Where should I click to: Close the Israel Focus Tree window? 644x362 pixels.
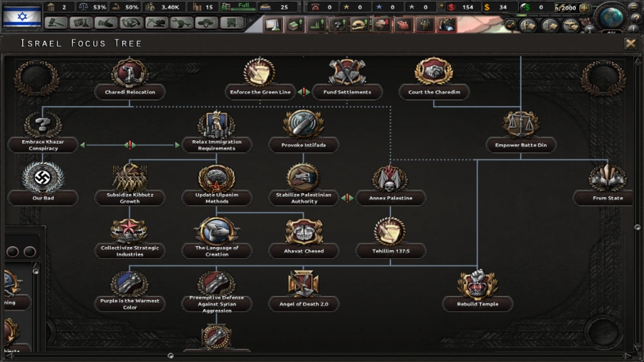pos(630,43)
